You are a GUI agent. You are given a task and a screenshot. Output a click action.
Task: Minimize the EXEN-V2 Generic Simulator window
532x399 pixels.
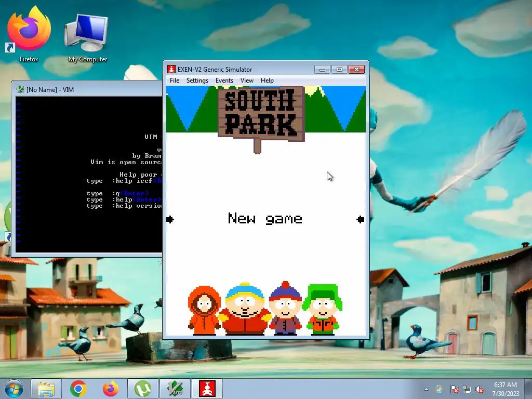point(322,70)
